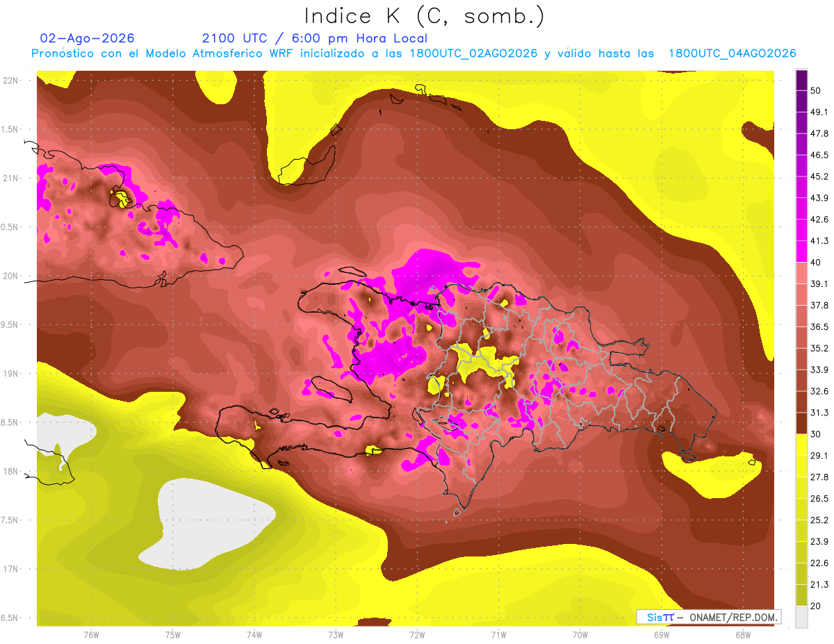Click the legend value '30'
This screenshot has height=644, width=834.
(x=817, y=434)
